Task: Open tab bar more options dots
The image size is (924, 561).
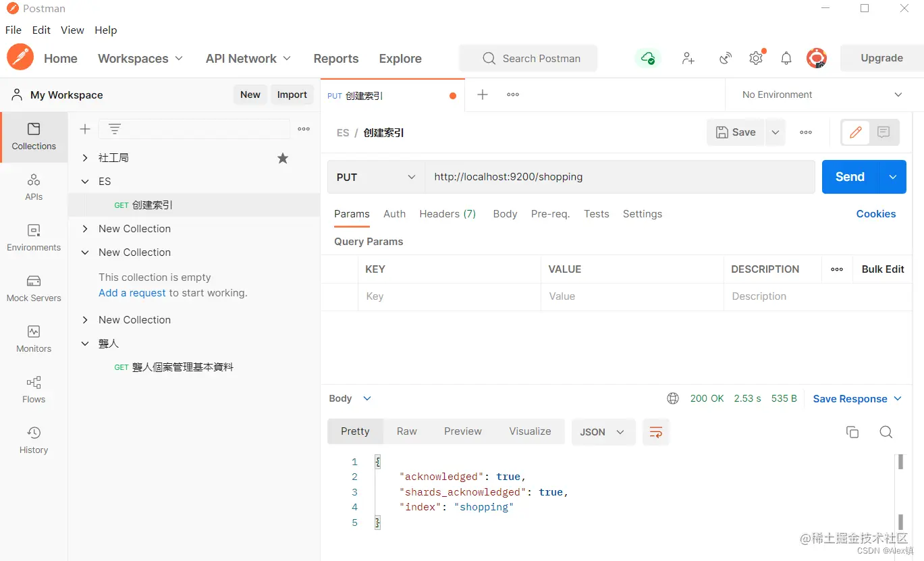Action: tap(513, 95)
